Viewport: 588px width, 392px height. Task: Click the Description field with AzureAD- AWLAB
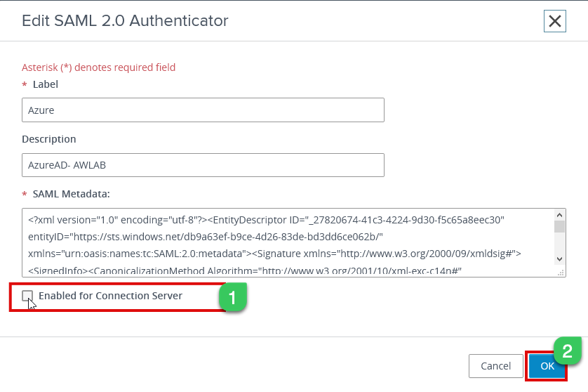[x=203, y=165]
